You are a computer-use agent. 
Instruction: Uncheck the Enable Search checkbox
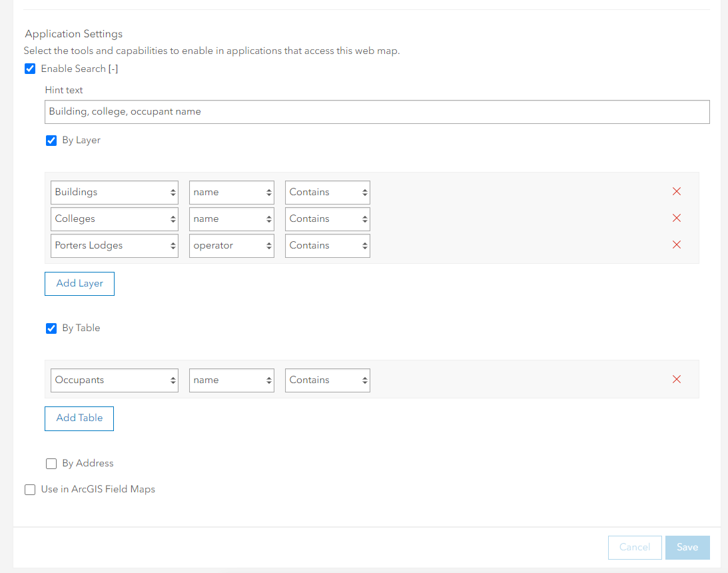coord(30,69)
